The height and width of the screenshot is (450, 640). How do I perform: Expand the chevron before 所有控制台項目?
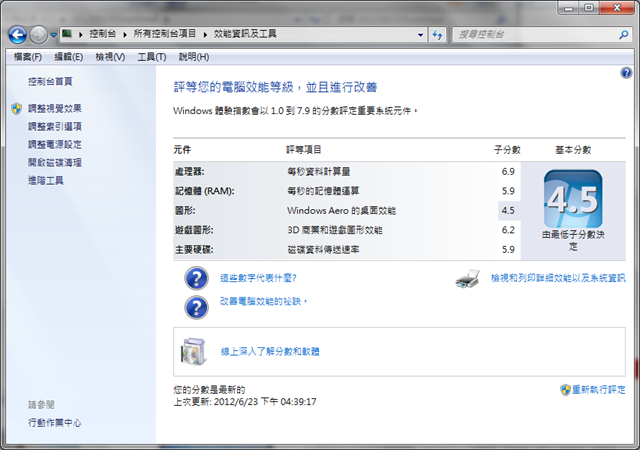tap(125, 34)
